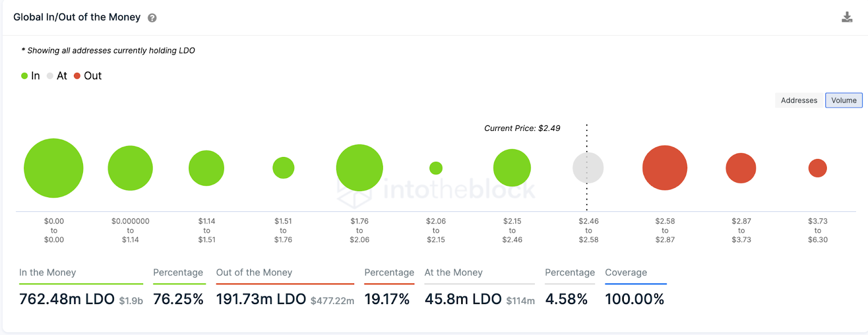868x335 pixels.
Task: Click the $1.76 to $2.06 green bubble
Action: (360, 168)
